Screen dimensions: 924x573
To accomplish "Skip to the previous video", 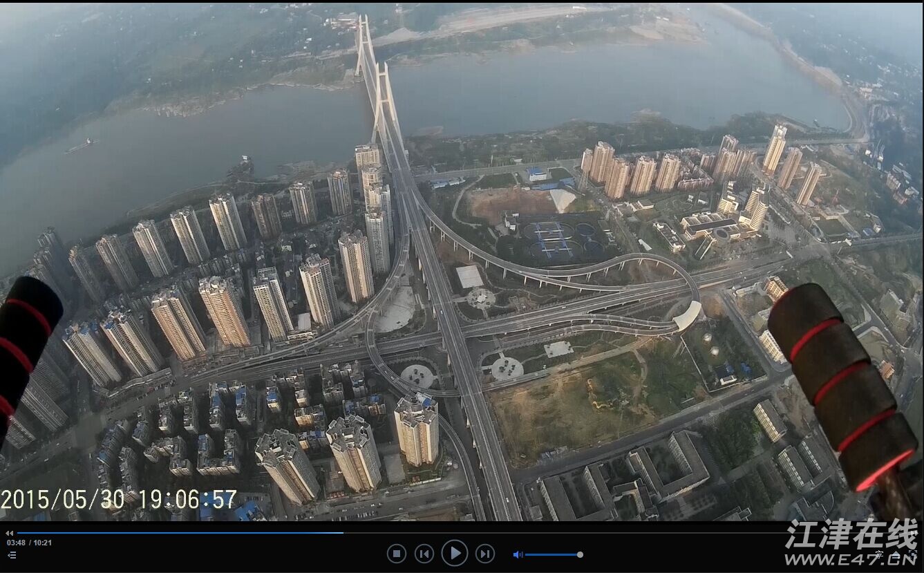I will tap(424, 554).
